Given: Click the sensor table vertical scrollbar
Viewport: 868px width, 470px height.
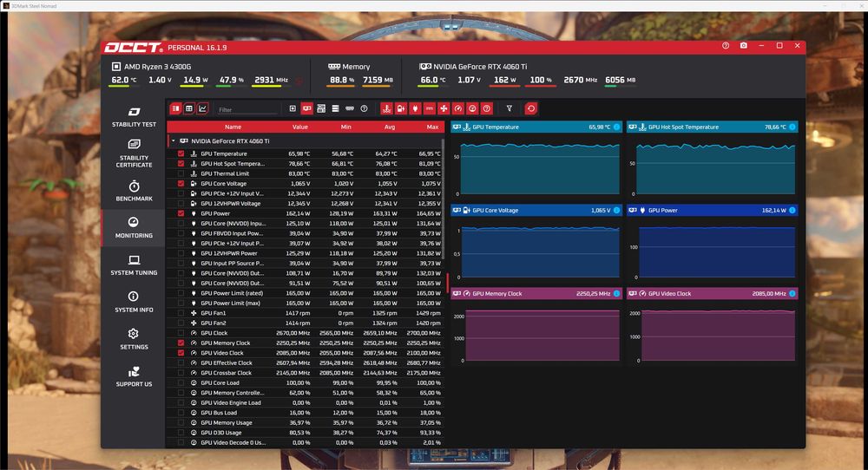Looking at the screenshot, I should pyautogui.click(x=443, y=199).
